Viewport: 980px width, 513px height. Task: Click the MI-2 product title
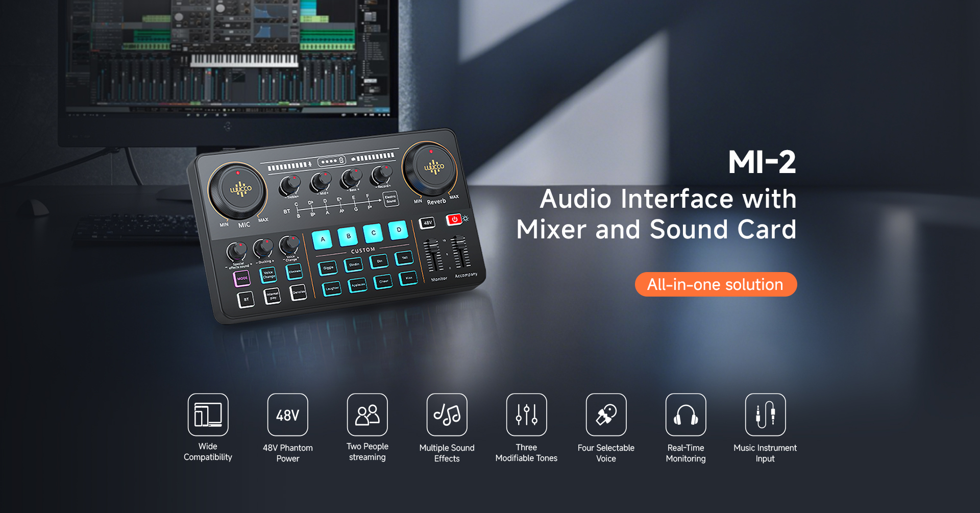762,162
